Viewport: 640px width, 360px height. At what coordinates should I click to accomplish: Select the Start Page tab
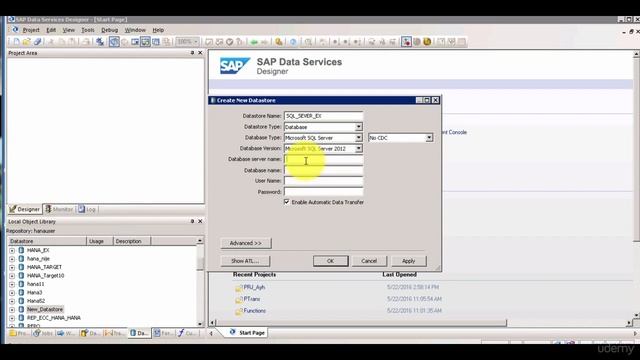[x=247, y=333]
